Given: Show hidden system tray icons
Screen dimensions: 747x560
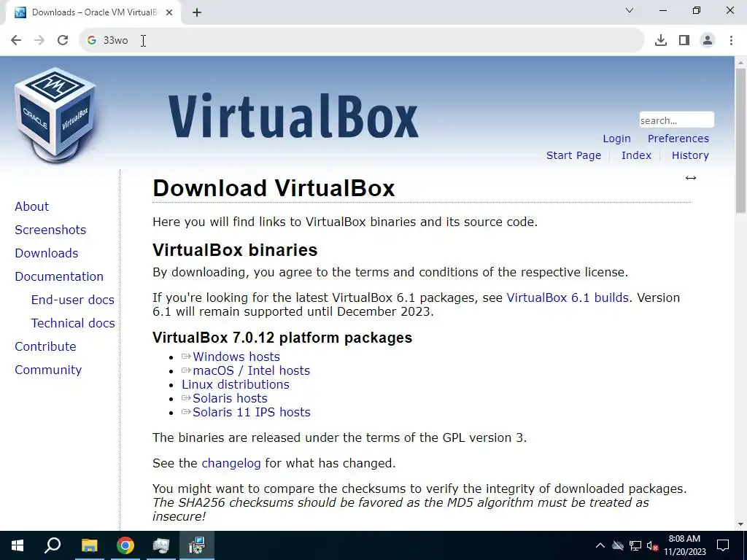Looking at the screenshot, I should click(x=600, y=545).
